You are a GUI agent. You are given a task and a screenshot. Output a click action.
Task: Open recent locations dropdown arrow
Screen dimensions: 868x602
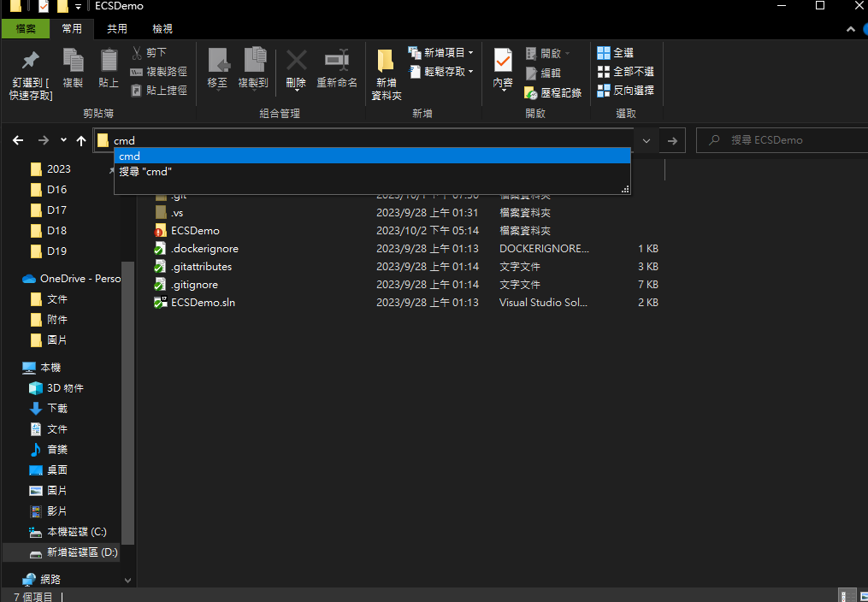tap(63, 140)
